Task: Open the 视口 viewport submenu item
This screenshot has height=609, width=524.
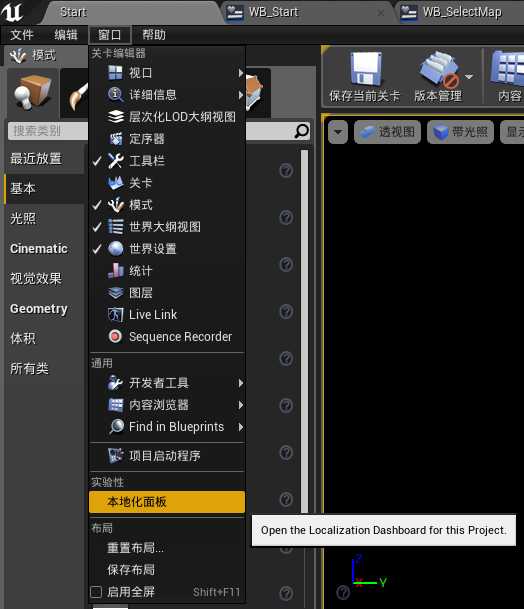Action: (x=167, y=73)
